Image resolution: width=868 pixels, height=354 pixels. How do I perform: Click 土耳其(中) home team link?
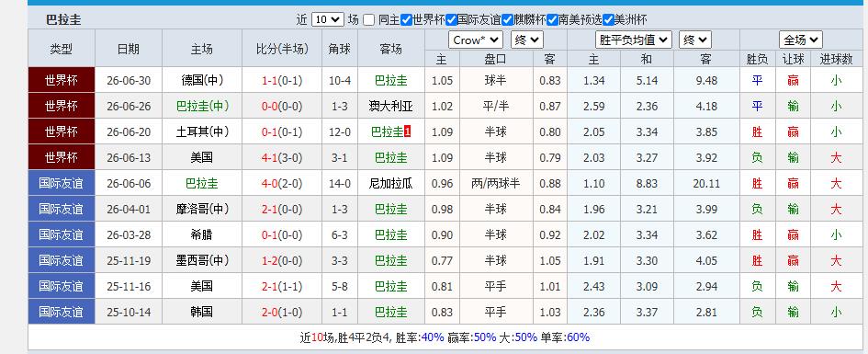202,131
